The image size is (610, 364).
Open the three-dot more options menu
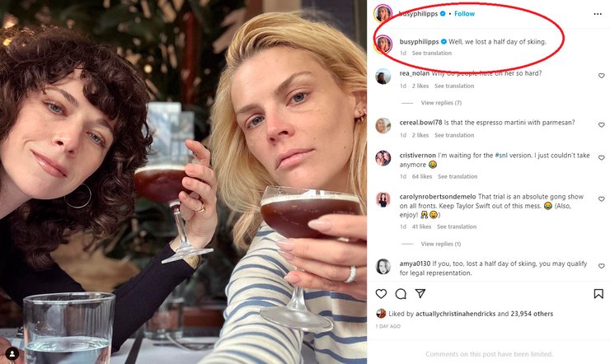[x=598, y=14]
